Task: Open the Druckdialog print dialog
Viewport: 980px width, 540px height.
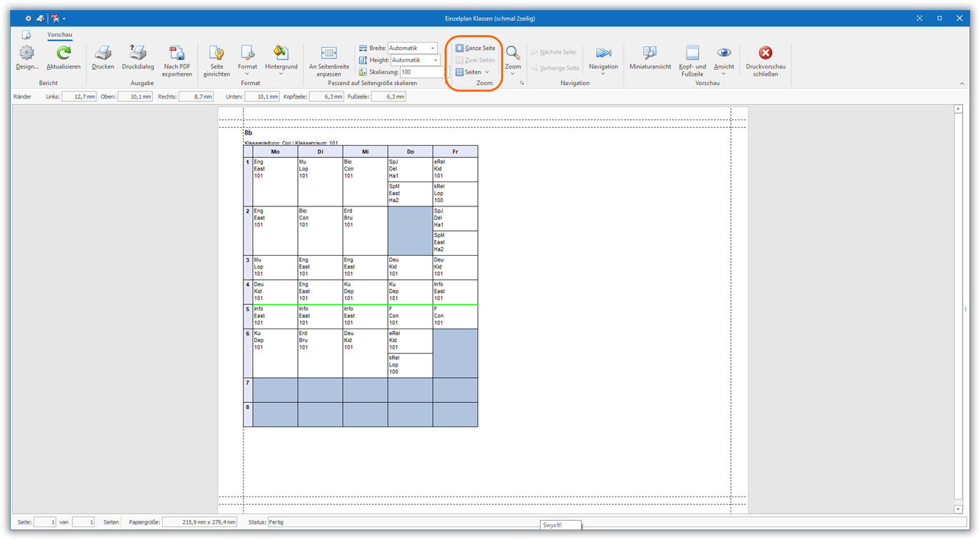Action: [x=138, y=58]
